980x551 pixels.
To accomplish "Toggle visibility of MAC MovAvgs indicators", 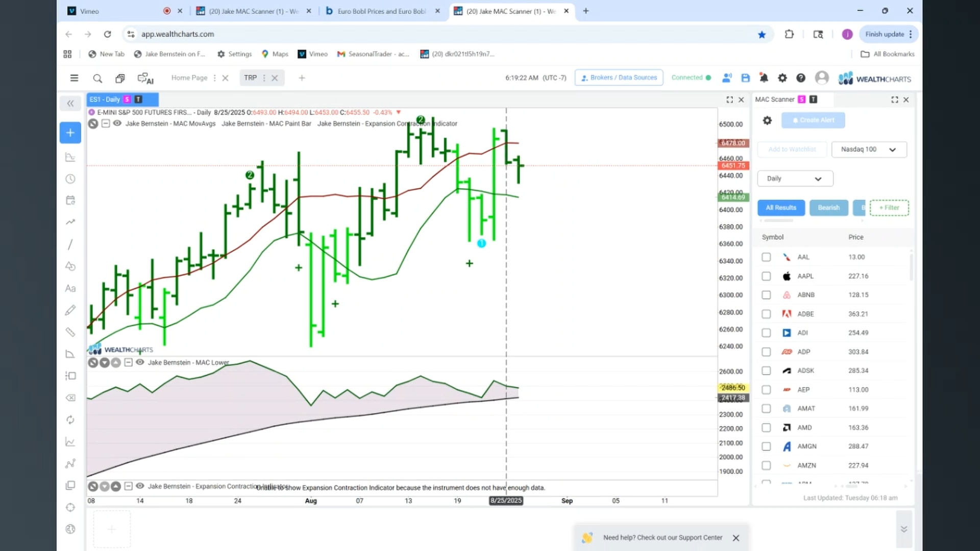I will (117, 123).
